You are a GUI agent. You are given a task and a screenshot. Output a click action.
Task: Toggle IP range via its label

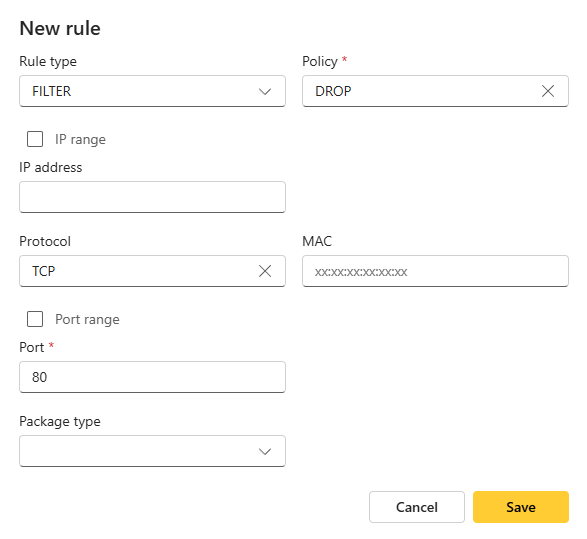tap(80, 139)
